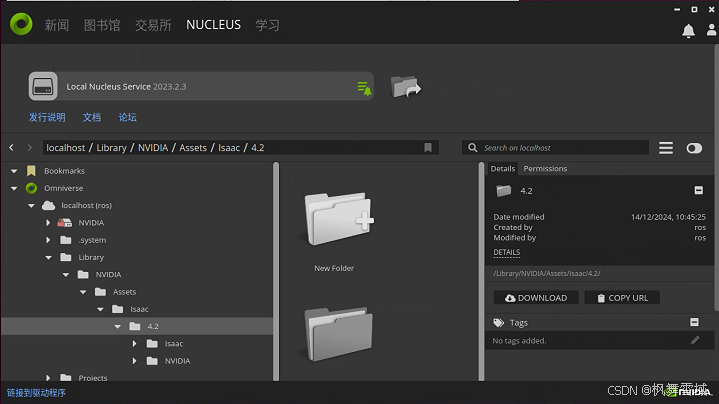Expand the NVIDIA subfolder under 4.2
The image size is (719, 404).
tap(134, 361)
